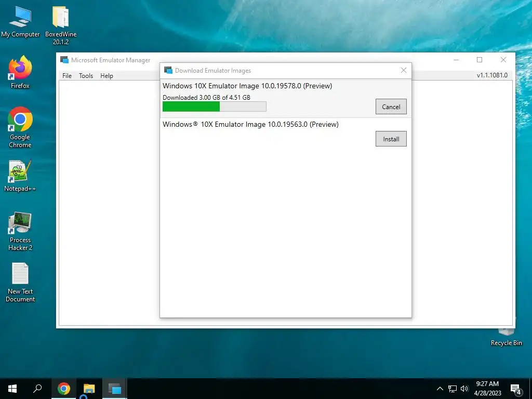Close the Download Emulator Images dialog

(403, 70)
